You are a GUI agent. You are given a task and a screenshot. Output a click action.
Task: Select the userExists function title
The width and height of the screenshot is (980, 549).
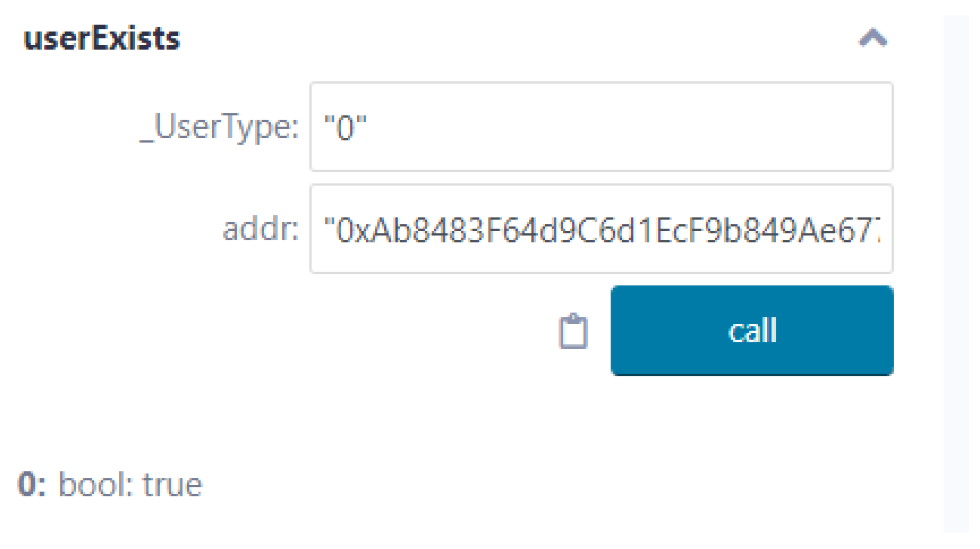tap(102, 39)
